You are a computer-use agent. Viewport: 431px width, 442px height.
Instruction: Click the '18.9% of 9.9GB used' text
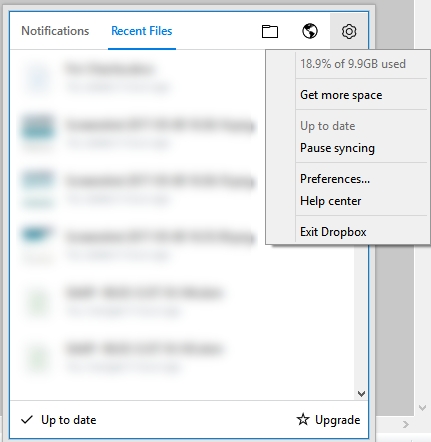[353, 64]
